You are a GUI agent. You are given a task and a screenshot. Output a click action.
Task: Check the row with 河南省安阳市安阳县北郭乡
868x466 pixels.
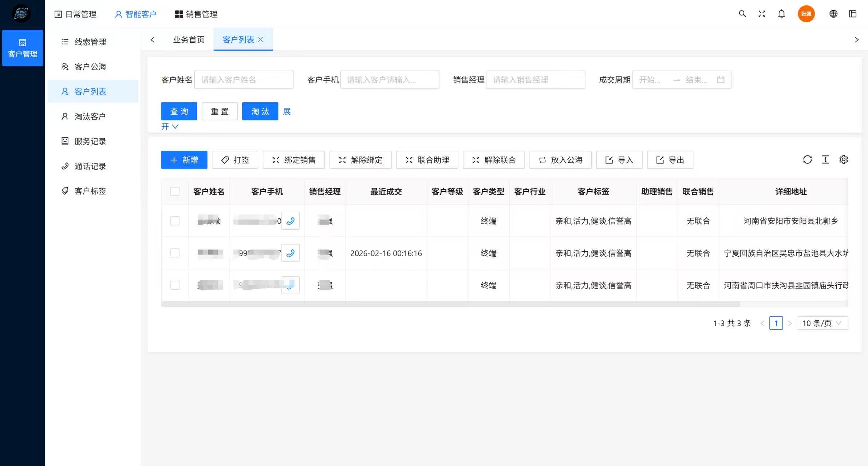pyautogui.click(x=175, y=221)
